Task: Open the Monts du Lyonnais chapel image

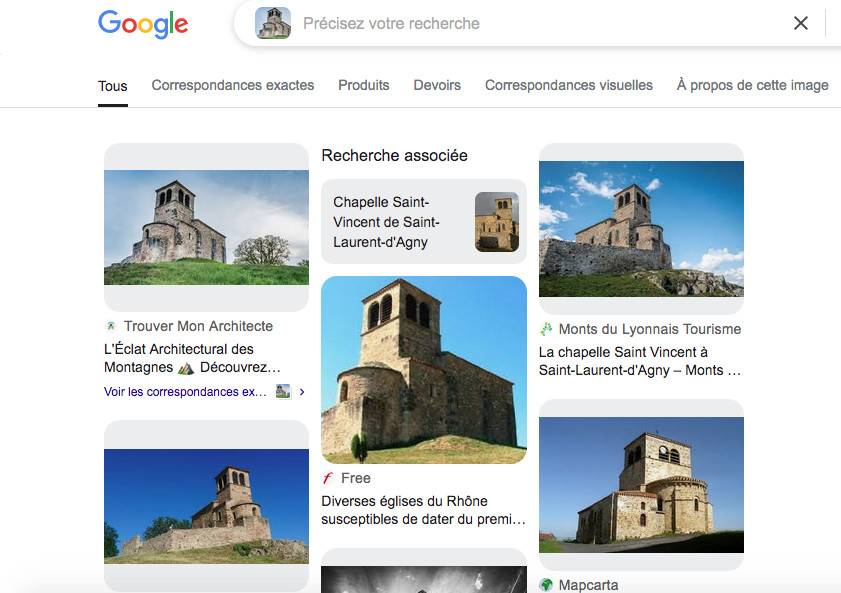Action: pyautogui.click(x=641, y=228)
